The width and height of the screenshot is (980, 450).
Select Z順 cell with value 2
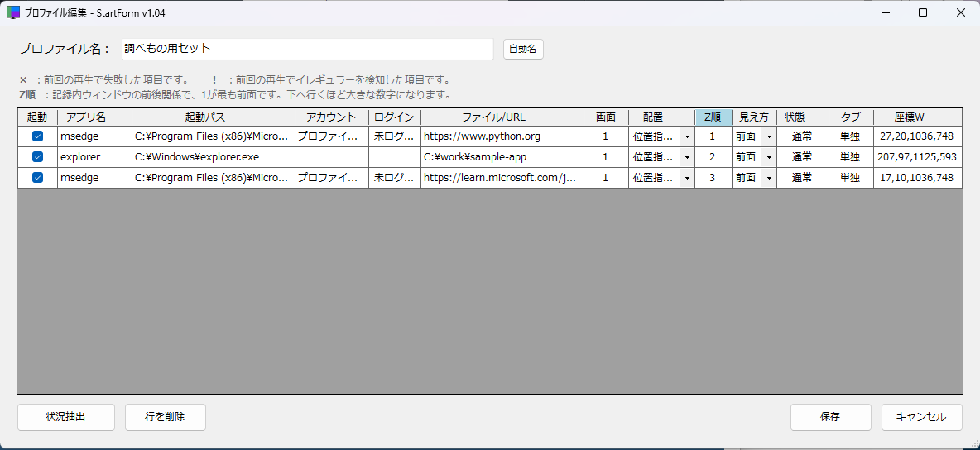click(713, 157)
